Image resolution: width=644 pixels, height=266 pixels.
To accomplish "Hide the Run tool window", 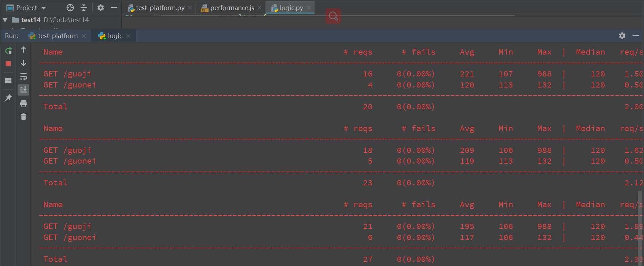I will (636, 36).
